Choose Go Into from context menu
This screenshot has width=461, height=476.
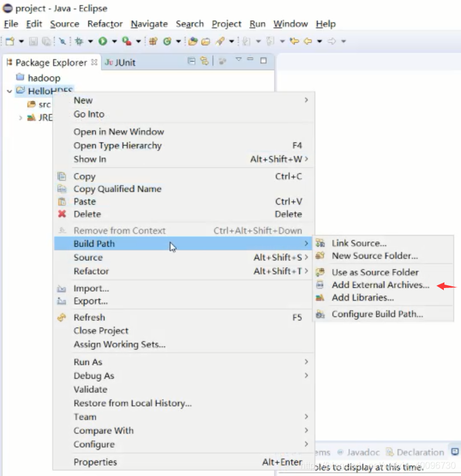pos(183,114)
